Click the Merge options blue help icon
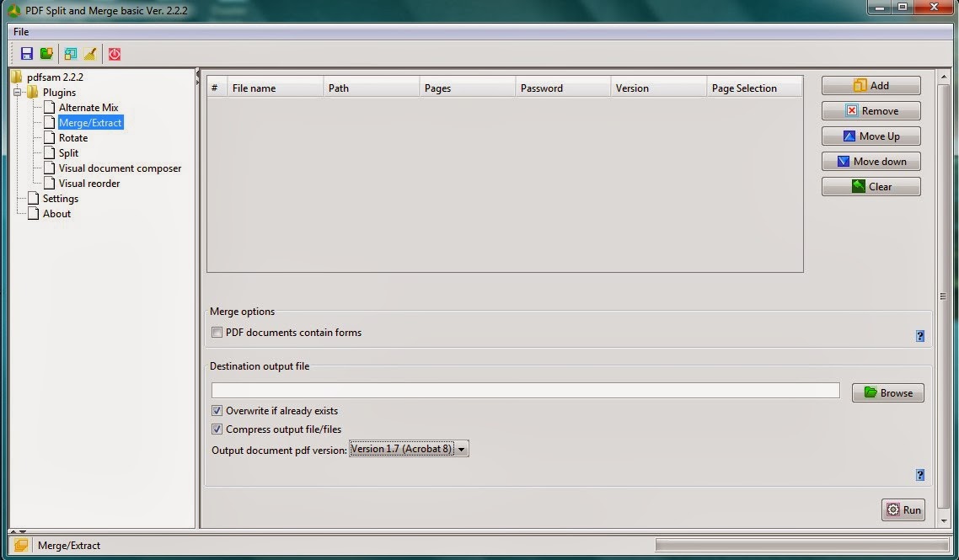This screenshot has height=560, width=959. (920, 336)
